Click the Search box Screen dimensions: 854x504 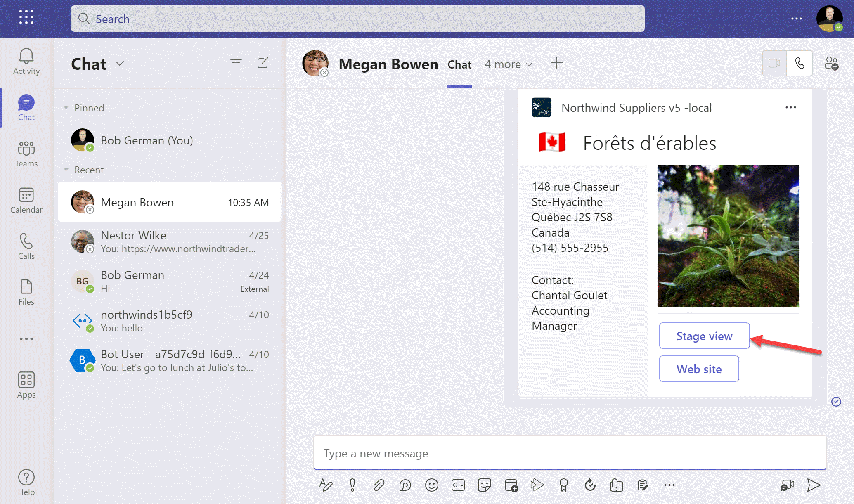pyautogui.click(x=357, y=19)
